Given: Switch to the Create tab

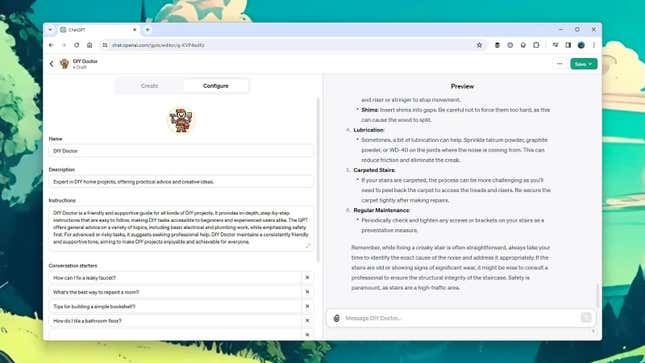Looking at the screenshot, I should pos(149,86).
